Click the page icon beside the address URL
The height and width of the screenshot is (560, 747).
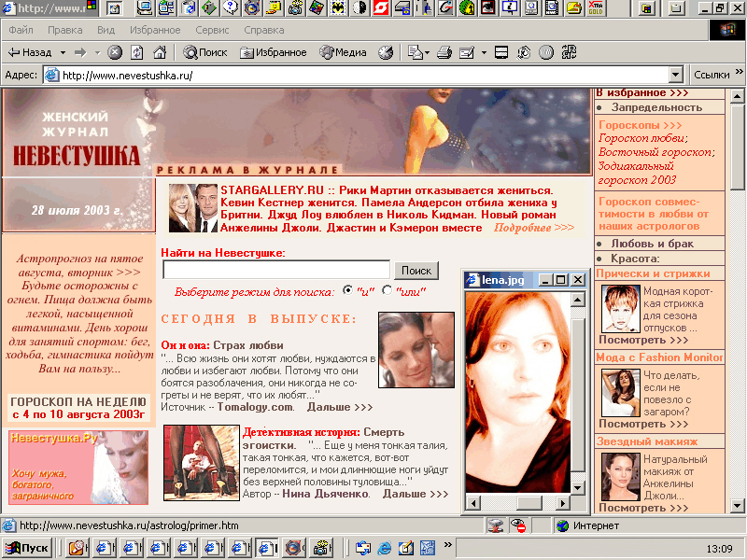click(x=52, y=76)
